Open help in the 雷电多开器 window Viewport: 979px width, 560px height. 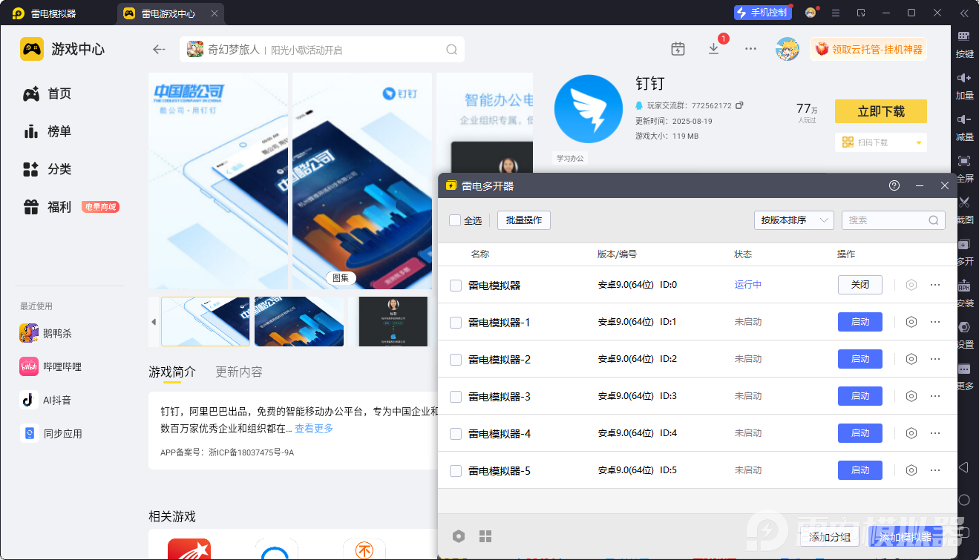[894, 185]
